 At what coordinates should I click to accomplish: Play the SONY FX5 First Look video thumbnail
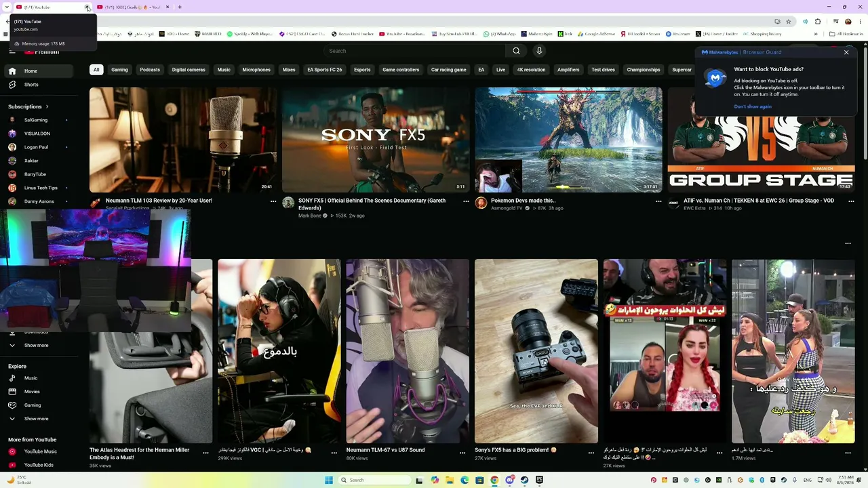pyautogui.click(x=376, y=140)
